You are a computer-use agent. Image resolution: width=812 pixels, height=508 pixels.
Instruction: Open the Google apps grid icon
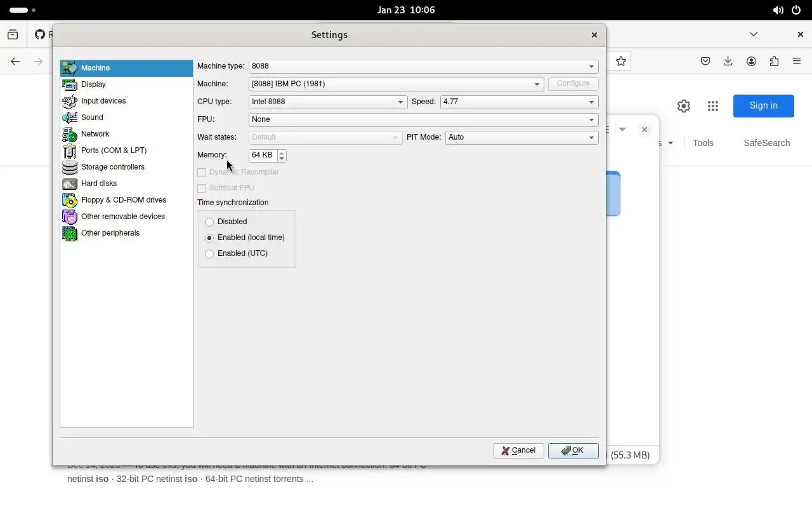713,106
